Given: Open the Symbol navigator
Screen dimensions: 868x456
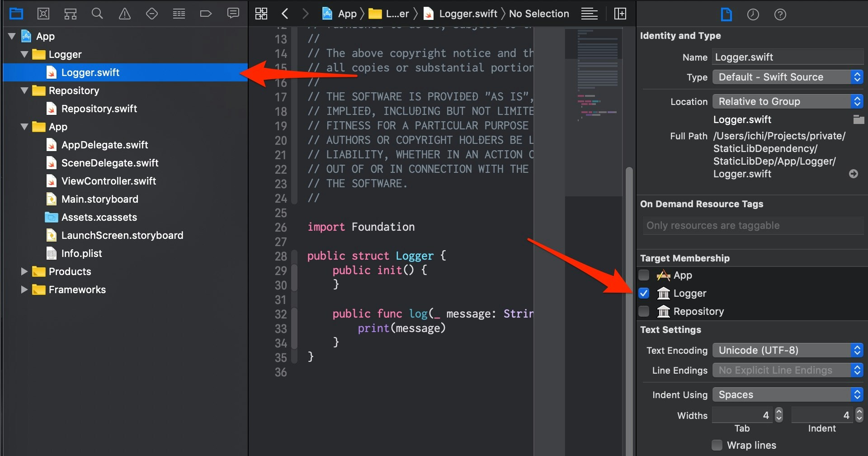Looking at the screenshot, I should pos(71,14).
